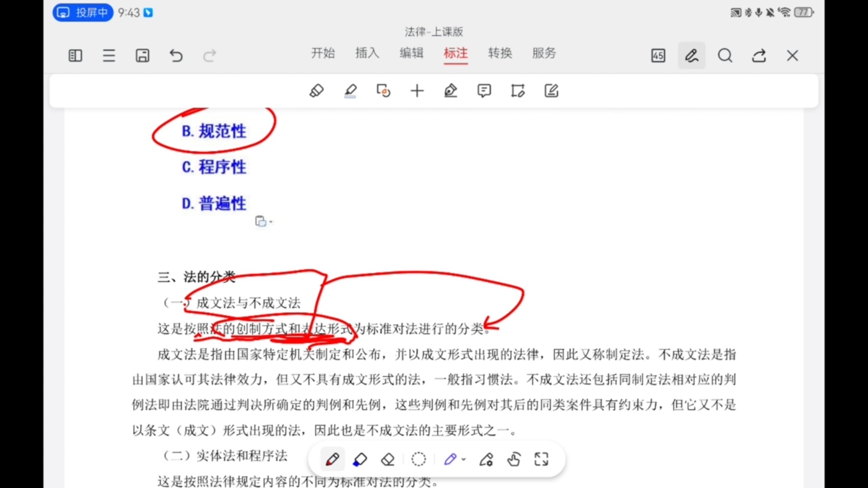This screenshot has height=488, width=868.
Task: Expand the purple pen options dropdown
Action: pos(463,459)
